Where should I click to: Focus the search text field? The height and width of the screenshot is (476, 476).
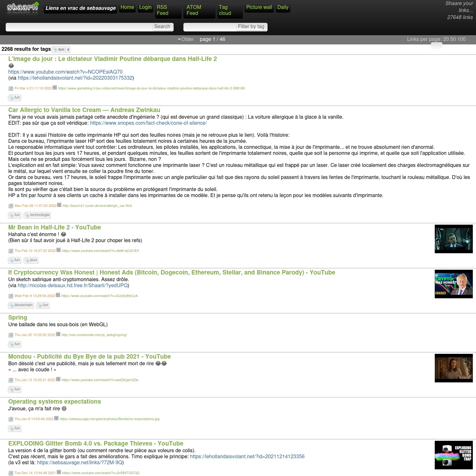(79, 27)
